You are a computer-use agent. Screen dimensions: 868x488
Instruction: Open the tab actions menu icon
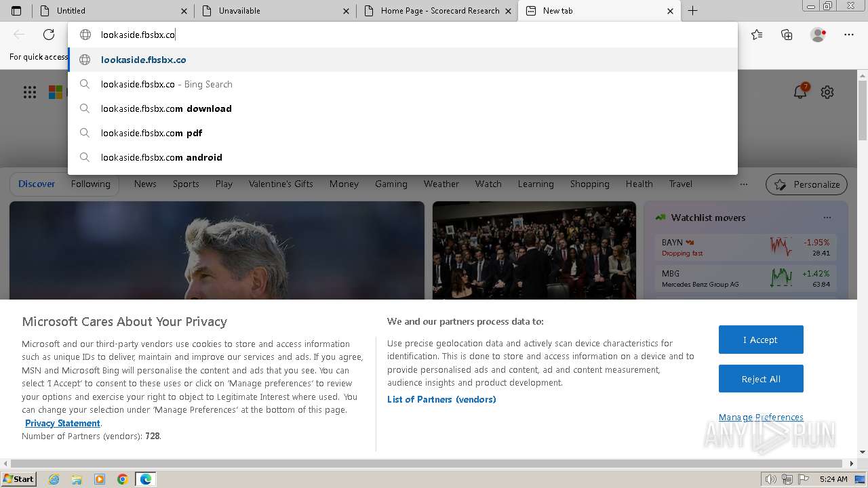(x=16, y=11)
